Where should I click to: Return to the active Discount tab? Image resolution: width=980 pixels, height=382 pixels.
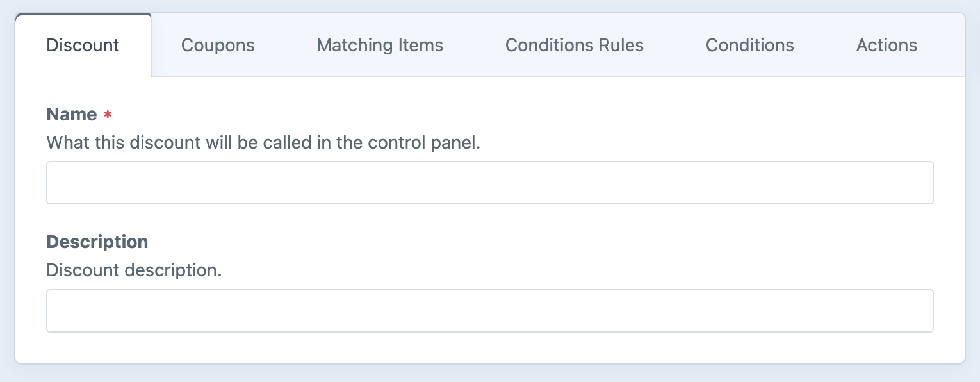click(83, 46)
